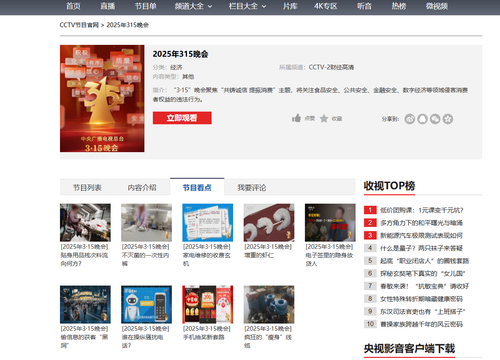This screenshot has height=360, width=500.
Task: Share to QQ via the penguin icon
Action: click(422, 119)
